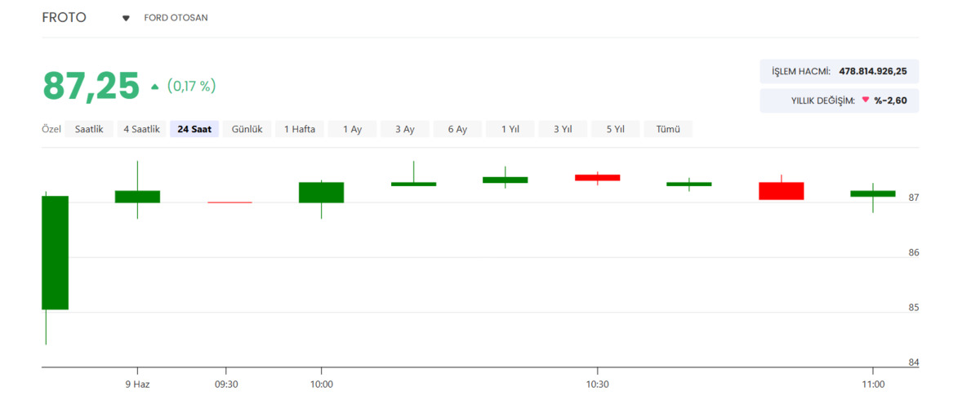Image resolution: width=980 pixels, height=418 pixels.
Task: Select the 1 Yıl range
Action: click(x=510, y=129)
